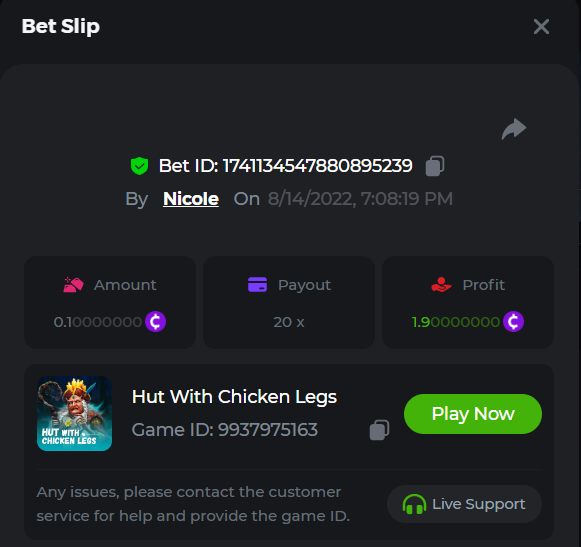Start the game with Play Now
The image size is (581, 547).
coord(473,414)
